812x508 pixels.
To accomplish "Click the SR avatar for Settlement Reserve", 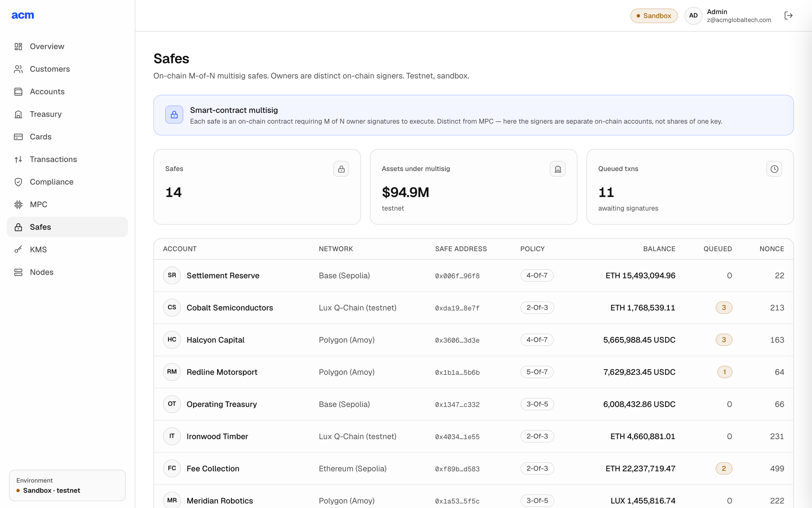I will (172, 275).
